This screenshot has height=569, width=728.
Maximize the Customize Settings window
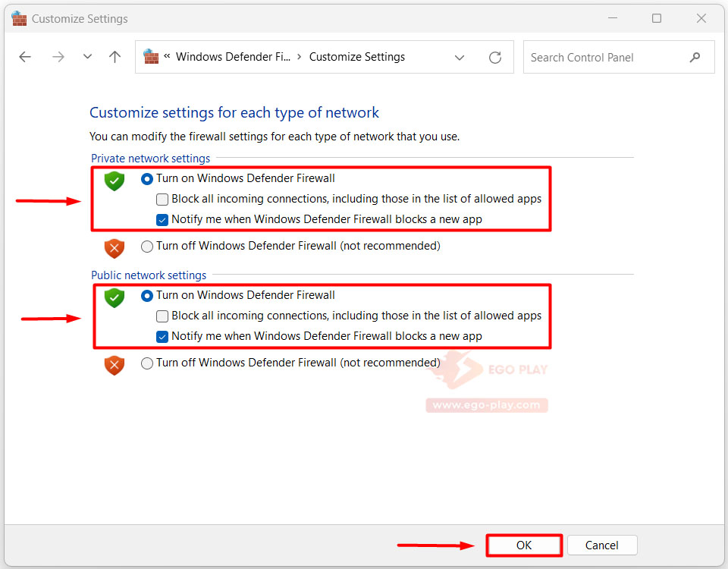pyautogui.click(x=657, y=18)
